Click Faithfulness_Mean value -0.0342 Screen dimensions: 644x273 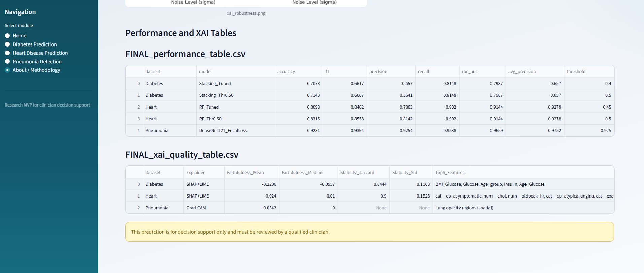click(x=251, y=208)
